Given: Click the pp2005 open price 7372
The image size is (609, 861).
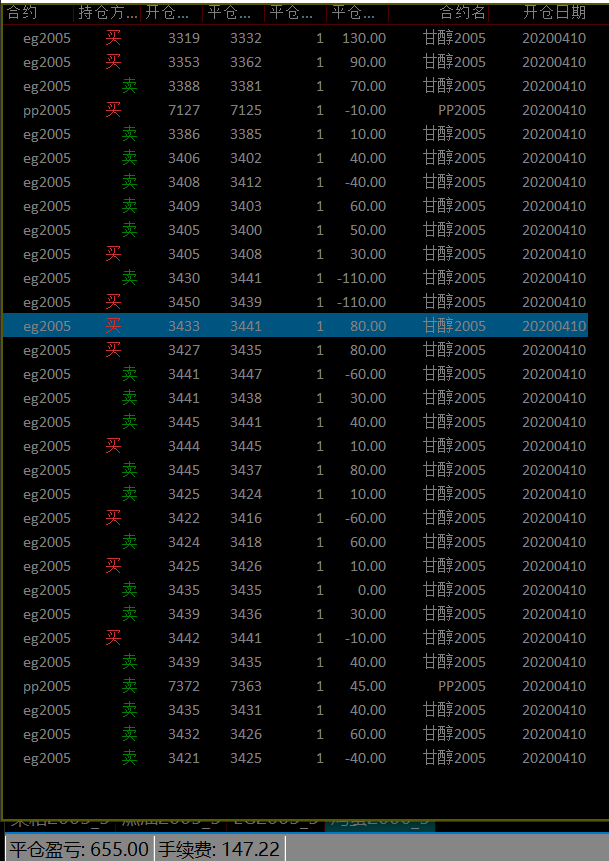Looking at the screenshot, I should coord(184,686).
